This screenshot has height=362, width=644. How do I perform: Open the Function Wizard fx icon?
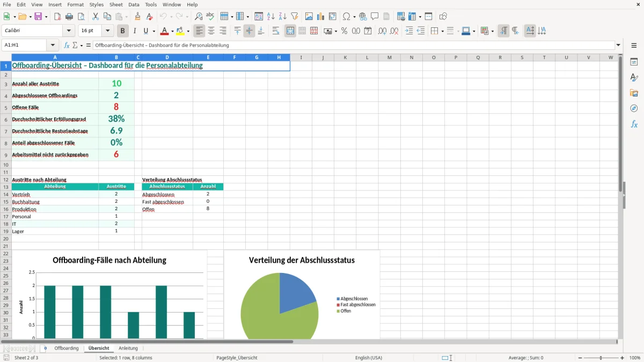67,45
